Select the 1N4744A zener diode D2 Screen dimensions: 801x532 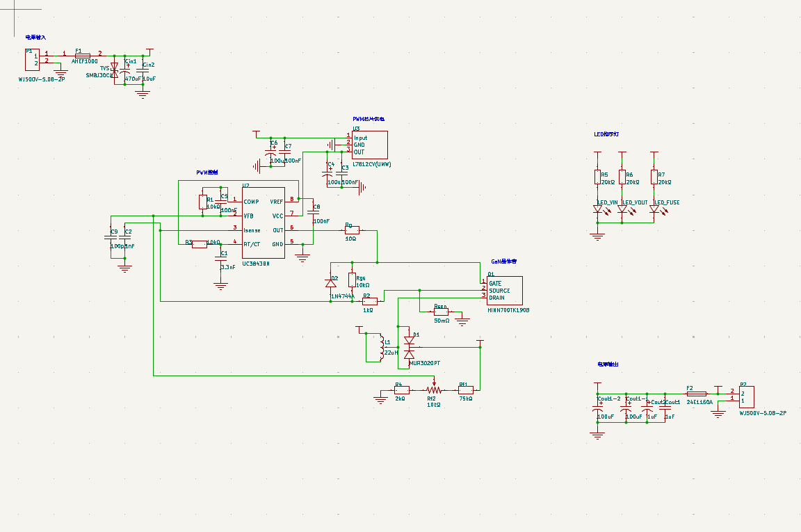point(331,283)
